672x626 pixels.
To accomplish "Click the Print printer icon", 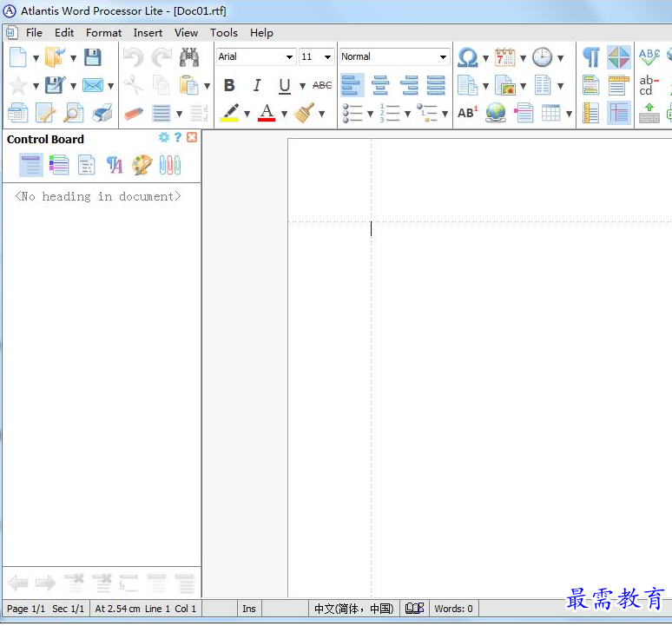I will (x=102, y=113).
